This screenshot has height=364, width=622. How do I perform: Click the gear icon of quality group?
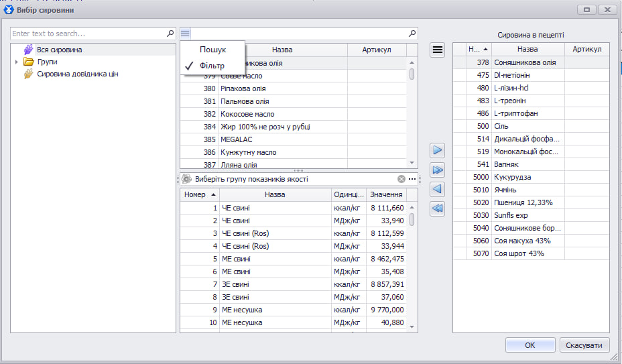[x=186, y=179]
